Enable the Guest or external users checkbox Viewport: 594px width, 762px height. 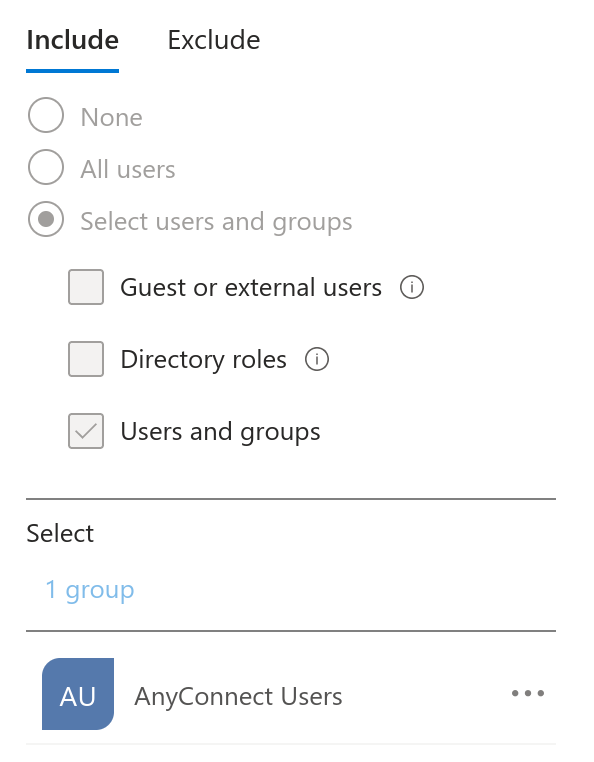86,287
